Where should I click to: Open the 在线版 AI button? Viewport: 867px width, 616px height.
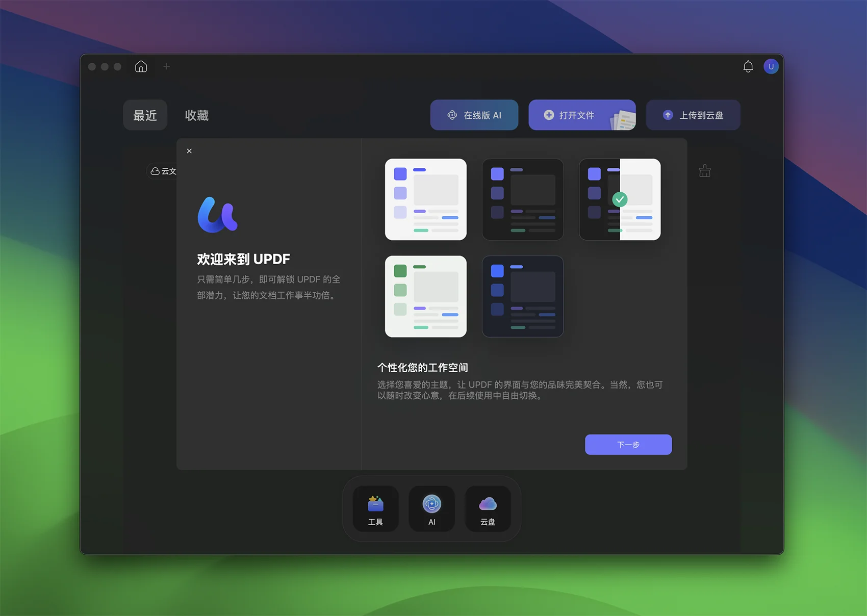pyautogui.click(x=474, y=115)
